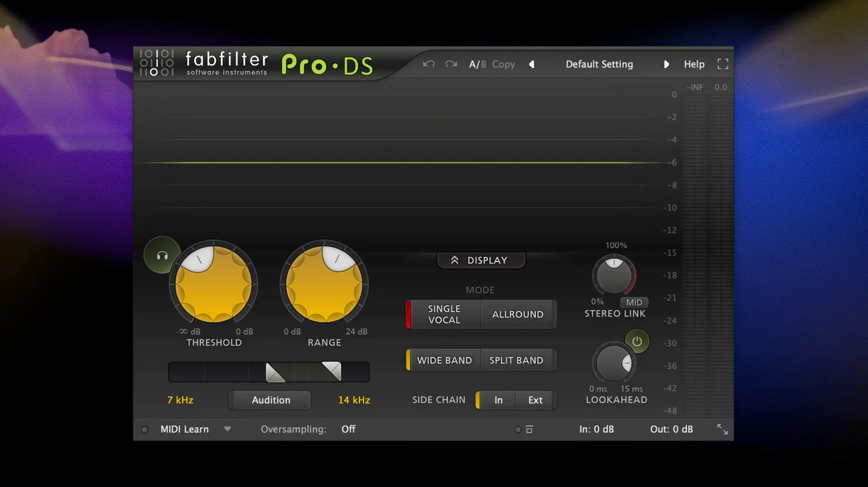The height and width of the screenshot is (487, 868).
Task: Enter full screen mode using the corner icon
Action: pyautogui.click(x=723, y=64)
